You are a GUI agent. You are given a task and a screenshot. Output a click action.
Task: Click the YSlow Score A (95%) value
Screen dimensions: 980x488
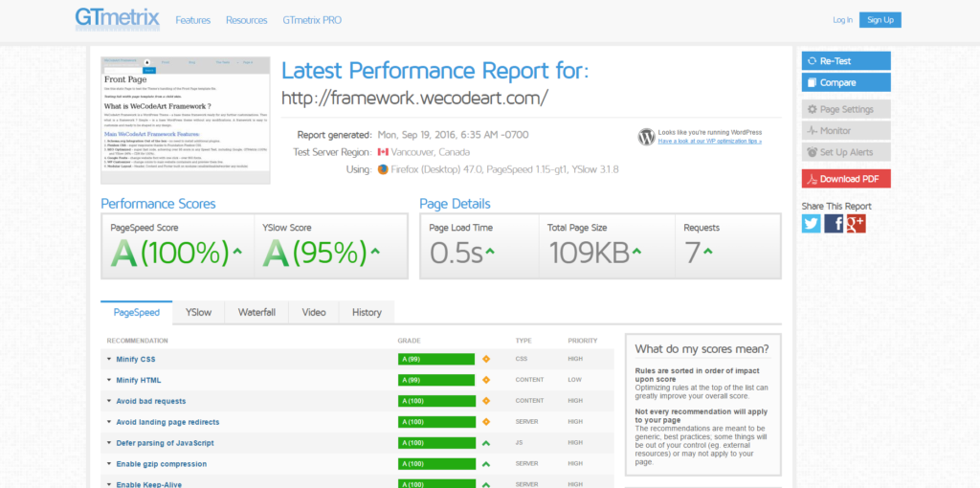(x=315, y=253)
